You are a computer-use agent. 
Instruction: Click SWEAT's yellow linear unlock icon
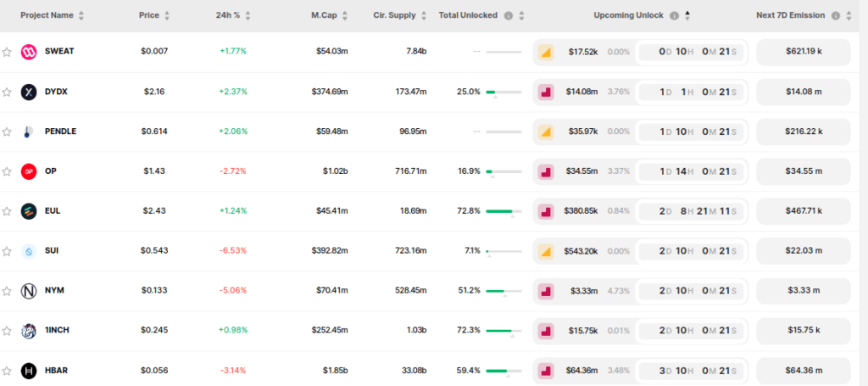[546, 53]
